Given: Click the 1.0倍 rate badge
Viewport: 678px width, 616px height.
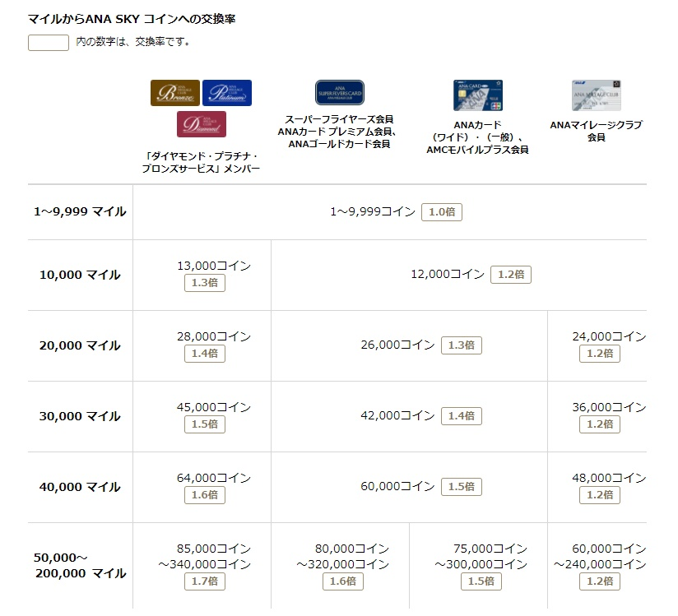Looking at the screenshot, I should [x=442, y=212].
